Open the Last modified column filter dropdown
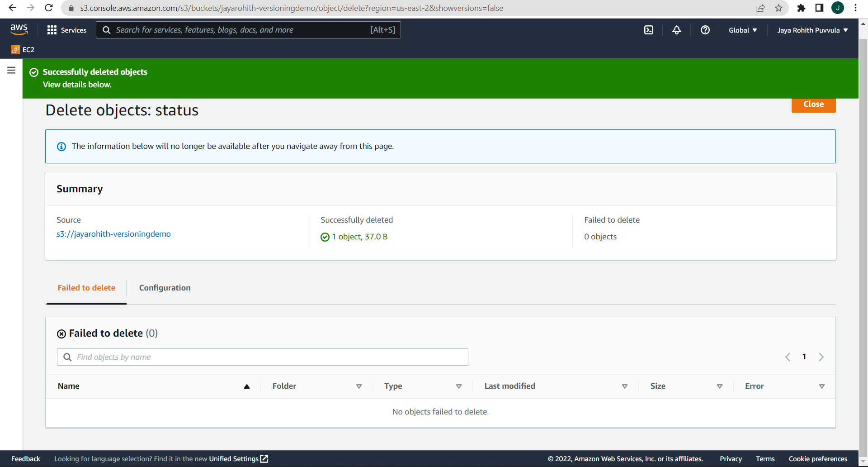868x467 pixels. click(625, 386)
